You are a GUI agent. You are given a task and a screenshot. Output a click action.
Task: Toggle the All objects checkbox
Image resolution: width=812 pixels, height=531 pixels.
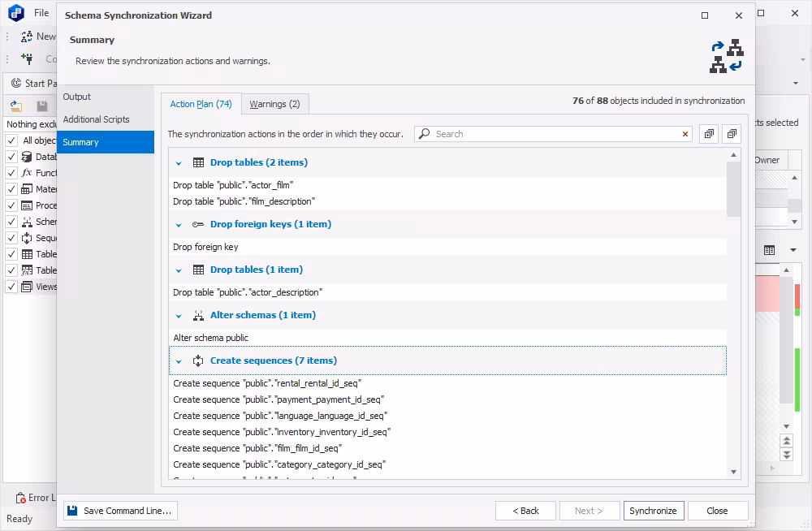(x=11, y=140)
